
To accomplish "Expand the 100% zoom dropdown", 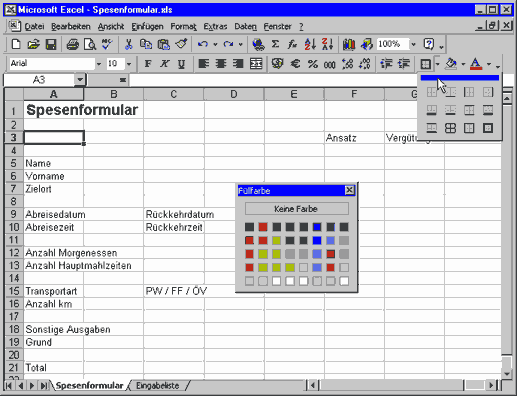I will click(413, 44).
